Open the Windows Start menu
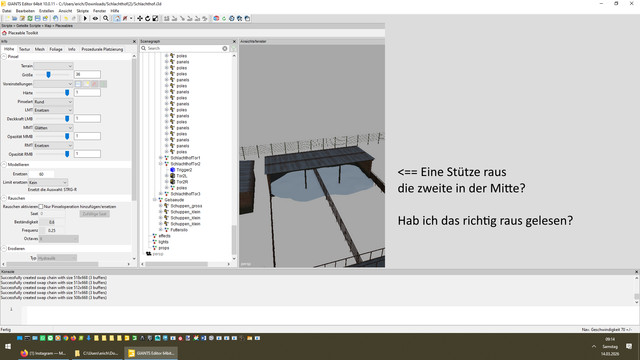640x360 pixels. coord(8,347)
